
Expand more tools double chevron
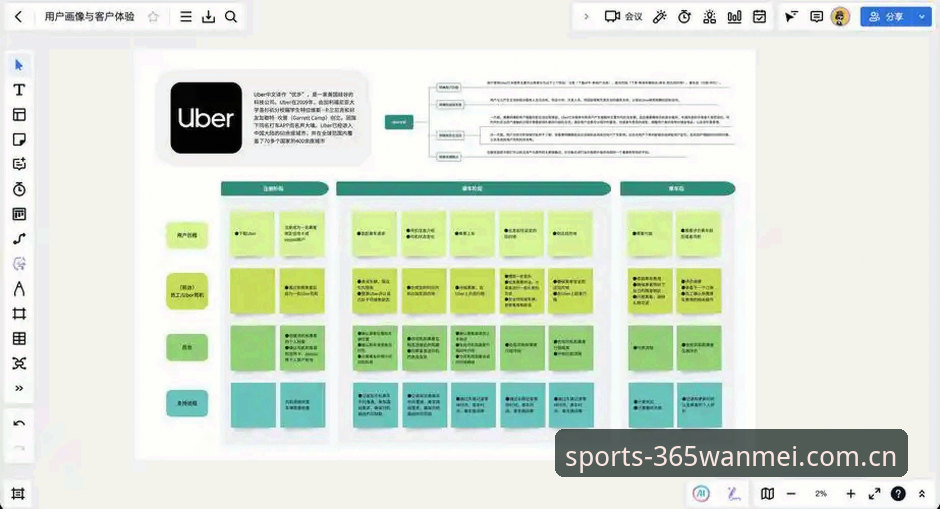tap(19, 388)
